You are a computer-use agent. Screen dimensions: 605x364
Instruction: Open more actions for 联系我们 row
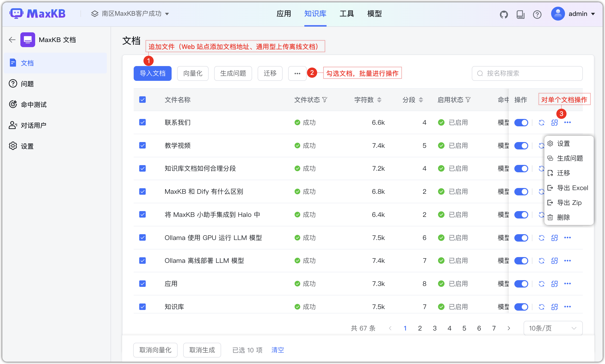[568, 122]
